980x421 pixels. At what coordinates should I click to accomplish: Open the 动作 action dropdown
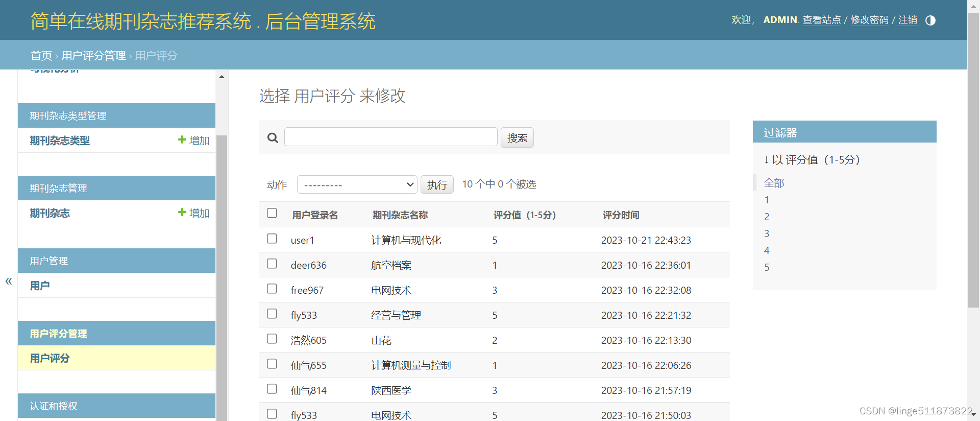pos(357,184)
